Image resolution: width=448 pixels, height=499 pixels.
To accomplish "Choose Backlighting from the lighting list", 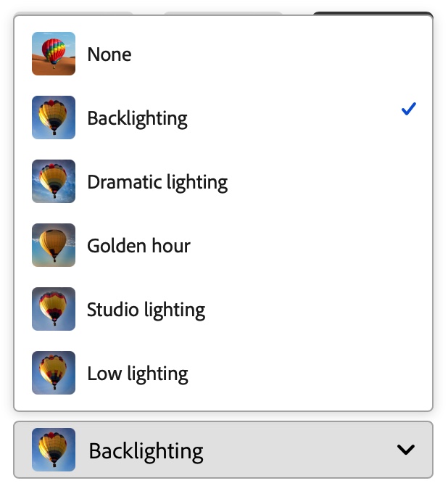I will pos(223,117).
